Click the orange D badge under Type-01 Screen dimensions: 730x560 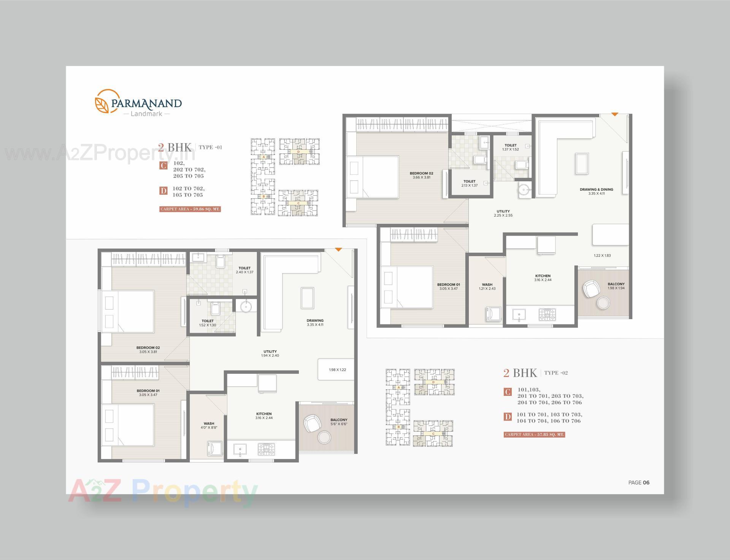[x=163, y=191]
